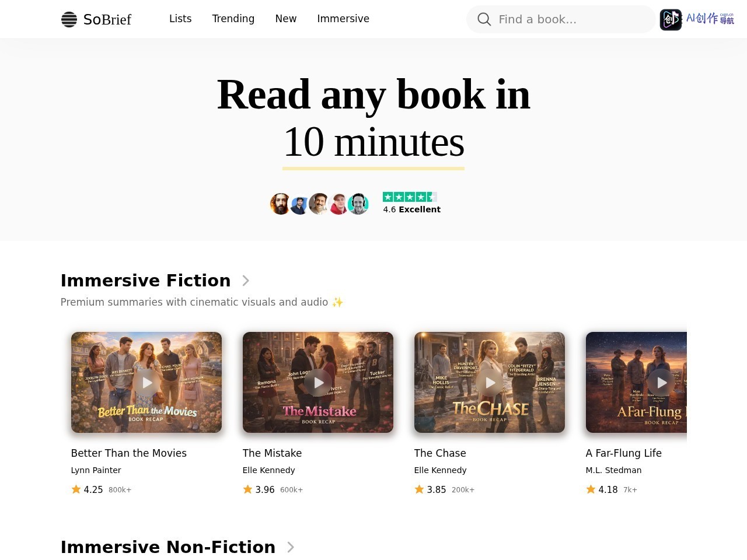Open A Far-Flung Life title link
Viewport: 747px width, 560px height.
[624, 453]
